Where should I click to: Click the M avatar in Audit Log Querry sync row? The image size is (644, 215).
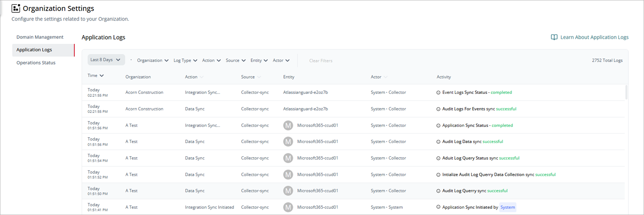pyautogui.click(x=288, y=191)
